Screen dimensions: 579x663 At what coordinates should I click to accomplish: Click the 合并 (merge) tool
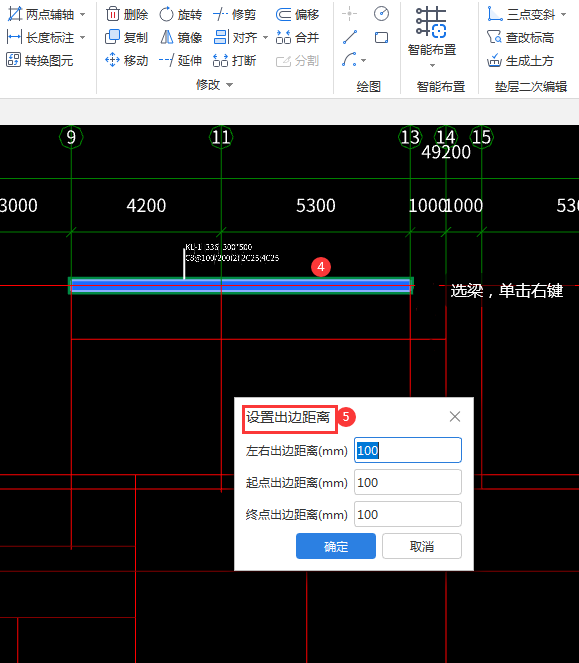pyautogui.click(x=297, y=37)
